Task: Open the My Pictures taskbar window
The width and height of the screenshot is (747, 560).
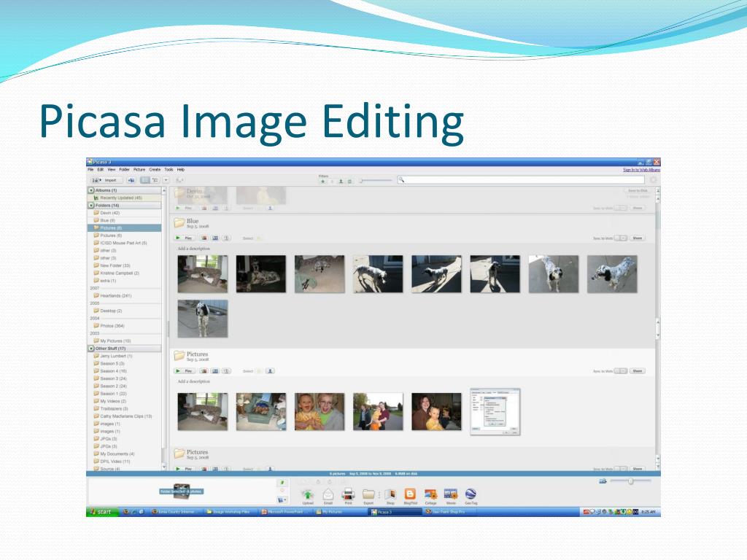Action: pos(341,512)
